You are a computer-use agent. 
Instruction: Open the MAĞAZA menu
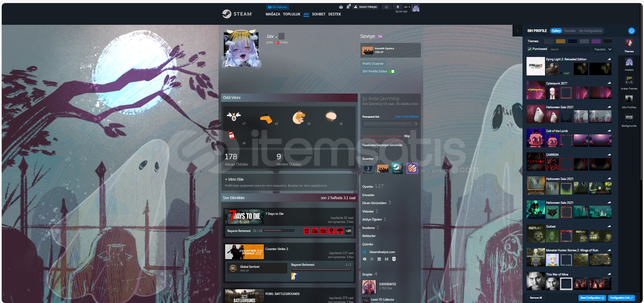[273, 14]
